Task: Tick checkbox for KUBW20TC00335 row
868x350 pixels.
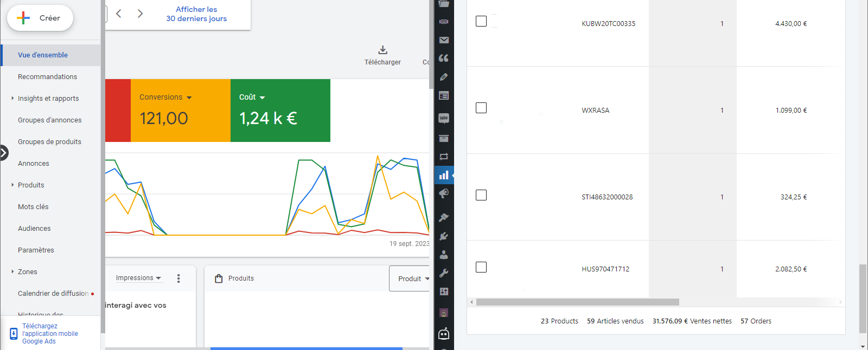Action: (x=481, y=21)
